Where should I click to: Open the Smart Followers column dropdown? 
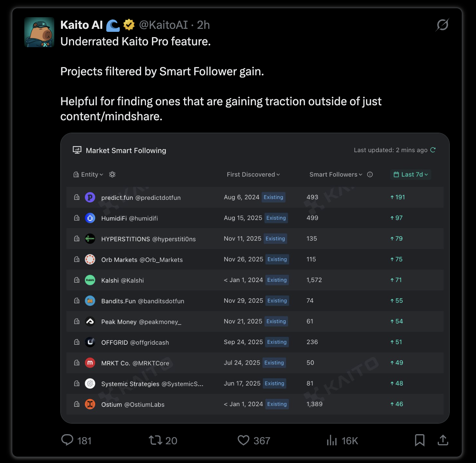point(336,174)
